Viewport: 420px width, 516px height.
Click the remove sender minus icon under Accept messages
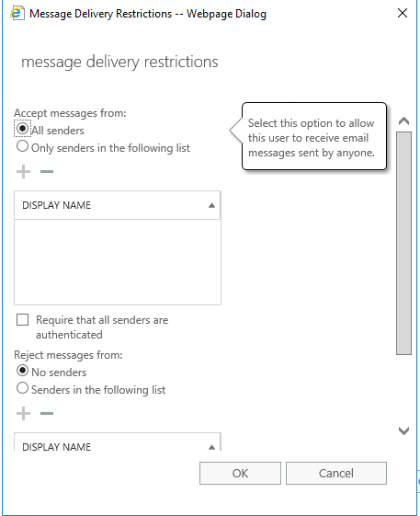[47, 171]
